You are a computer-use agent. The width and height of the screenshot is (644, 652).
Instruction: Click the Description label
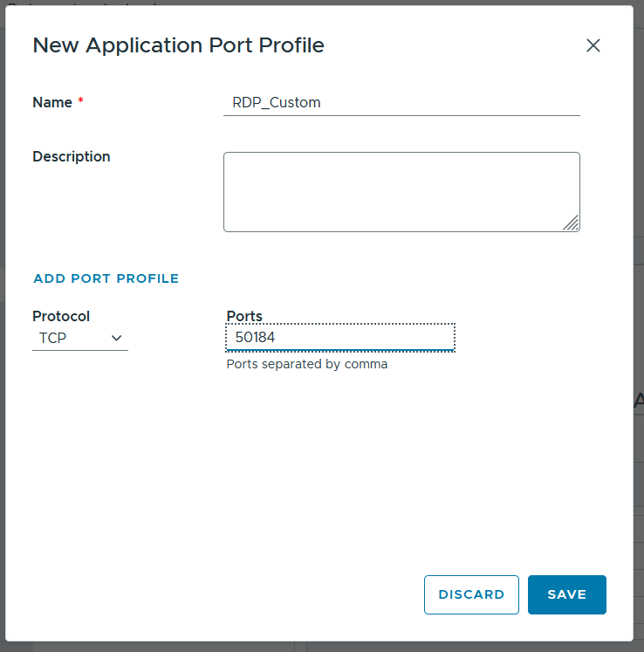pos(72,157)
